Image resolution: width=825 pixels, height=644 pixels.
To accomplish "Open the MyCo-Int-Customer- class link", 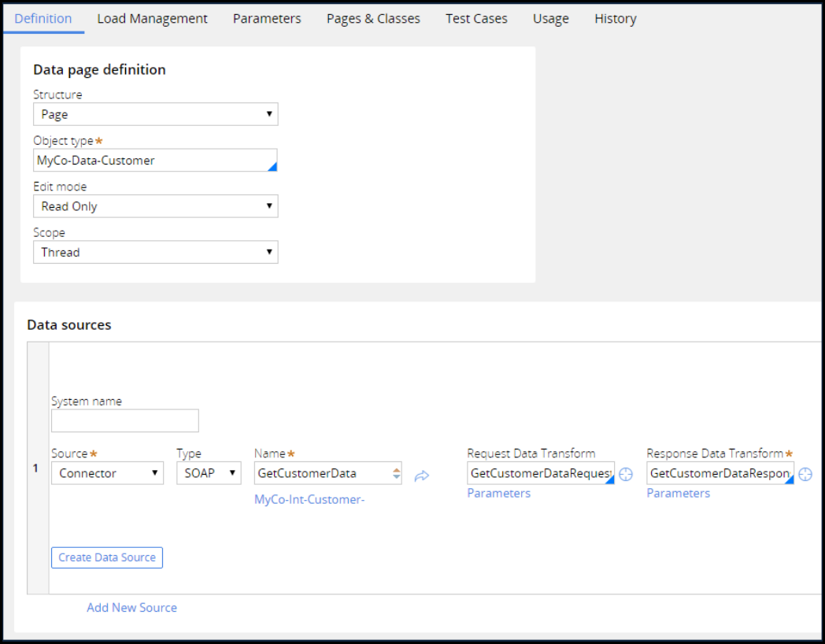I will pyautogui.click(x=309, y=500).
